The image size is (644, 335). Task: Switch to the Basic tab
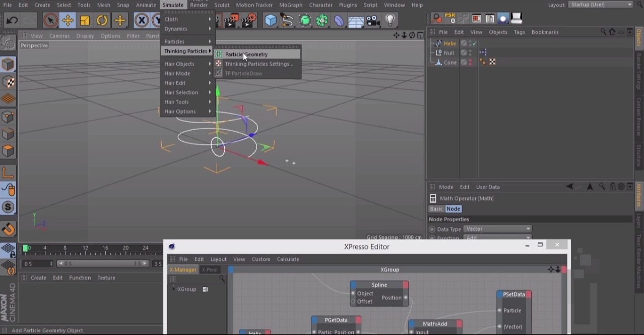click(x=436, y=209)
